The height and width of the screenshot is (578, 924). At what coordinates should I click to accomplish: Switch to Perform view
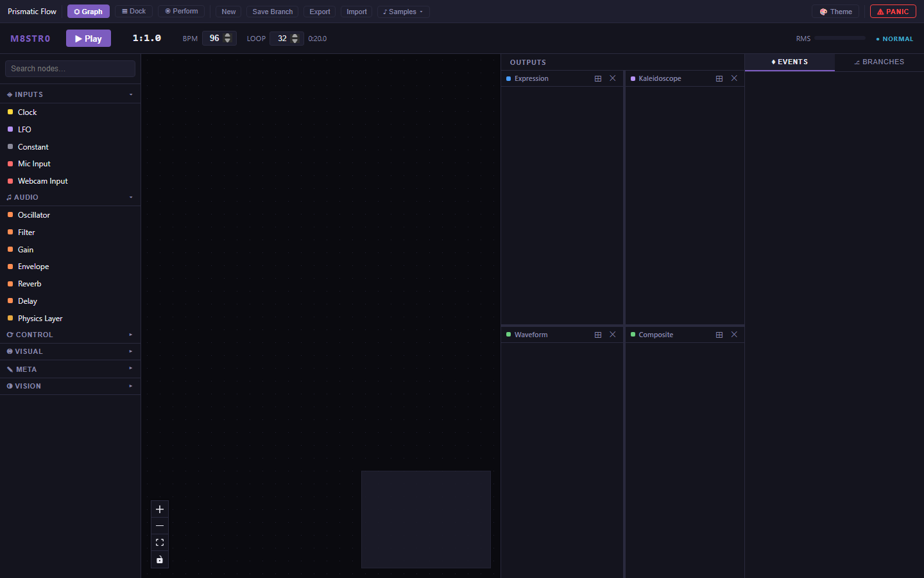point(182,12)
